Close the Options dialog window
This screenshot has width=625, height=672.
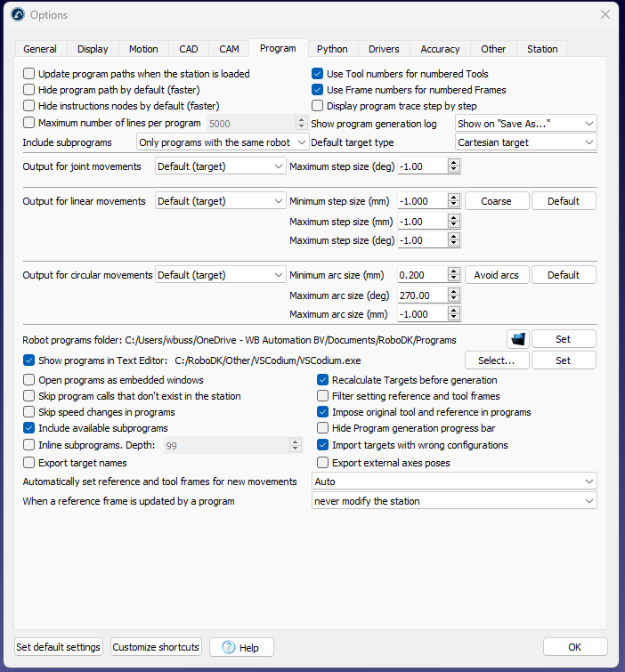coord(605,14)
